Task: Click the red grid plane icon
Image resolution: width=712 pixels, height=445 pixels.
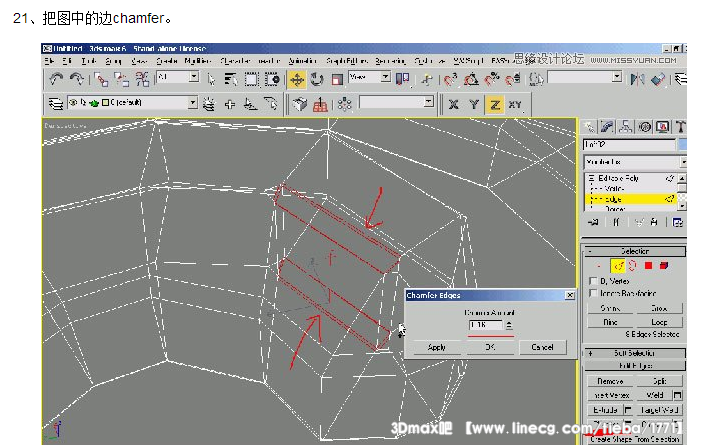Action: [x=320, y=104]
